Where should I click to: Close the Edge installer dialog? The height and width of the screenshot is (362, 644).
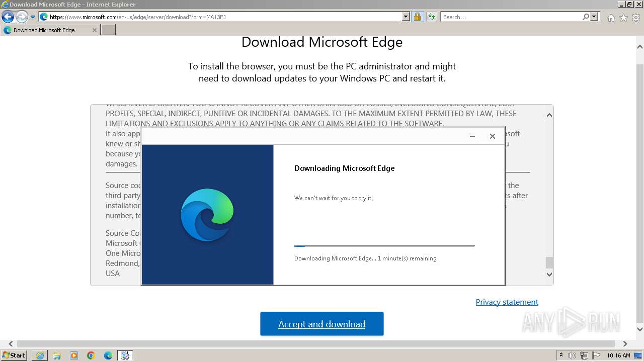493,136
